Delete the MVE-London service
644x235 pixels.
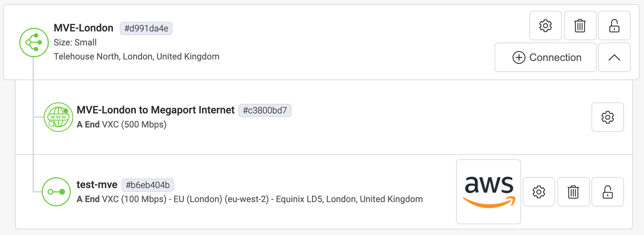[580, 25]
